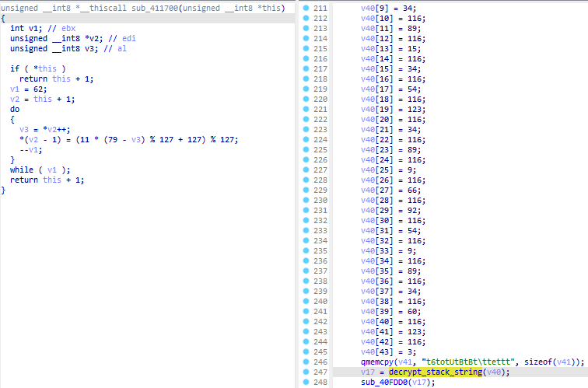Screen dimensions: 588x388
Task: Toggle breakpoint dot on line 248
Action: click(306, 382)
